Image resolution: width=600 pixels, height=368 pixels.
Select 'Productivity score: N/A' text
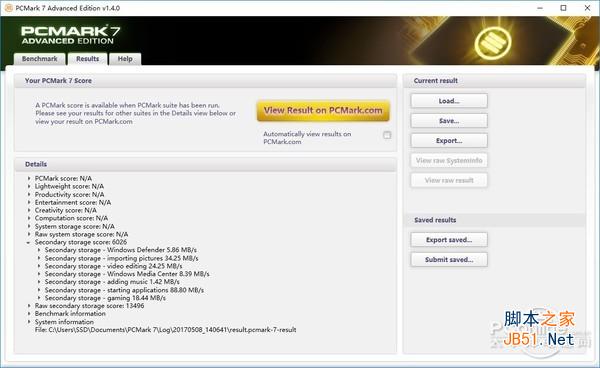[x=69, y=194]
